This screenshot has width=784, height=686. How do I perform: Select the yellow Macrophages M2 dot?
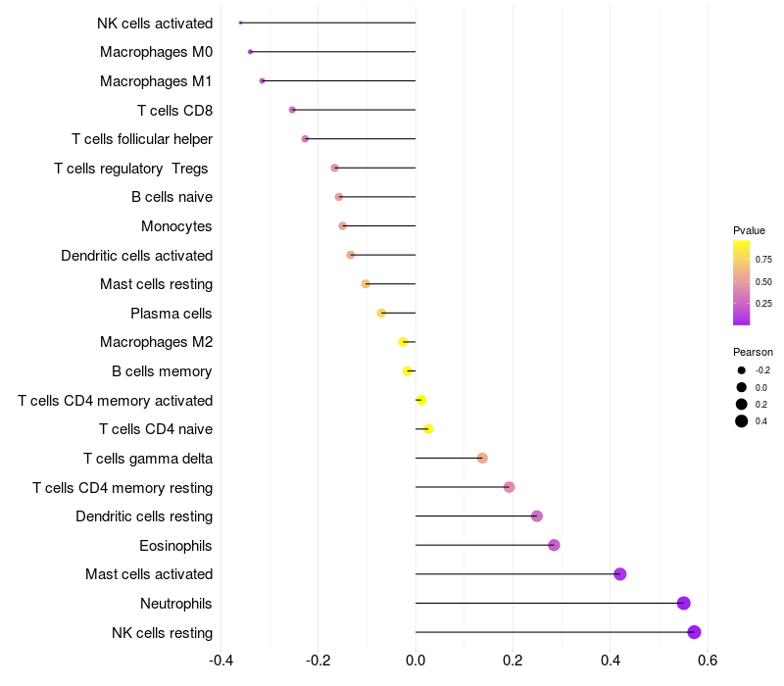(403, 342)
